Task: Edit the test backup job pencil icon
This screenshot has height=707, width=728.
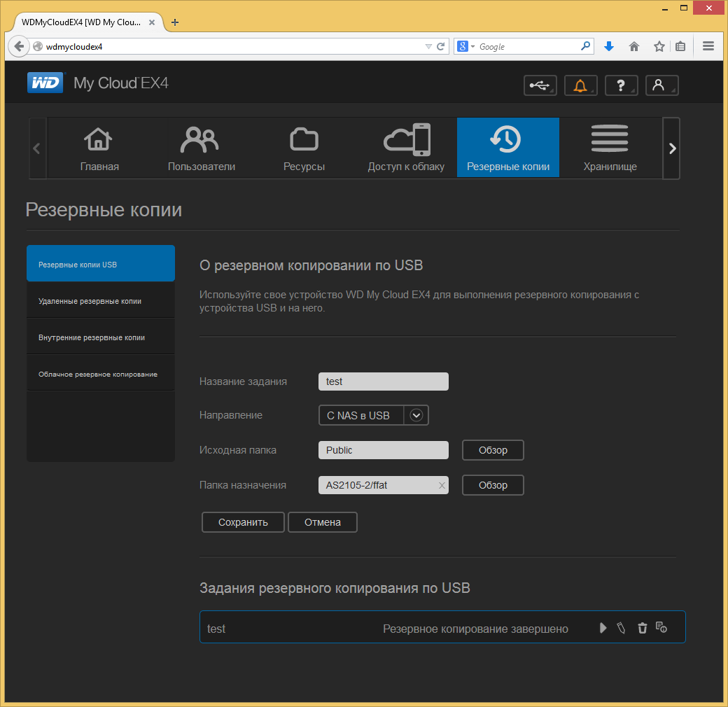Action: click(x=621, y=628)
